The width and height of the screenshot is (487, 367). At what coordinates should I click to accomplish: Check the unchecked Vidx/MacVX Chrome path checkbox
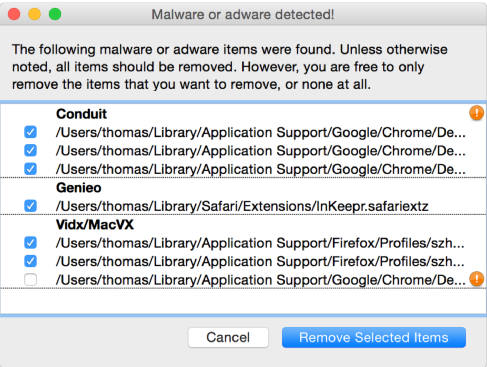coord(30,280)
